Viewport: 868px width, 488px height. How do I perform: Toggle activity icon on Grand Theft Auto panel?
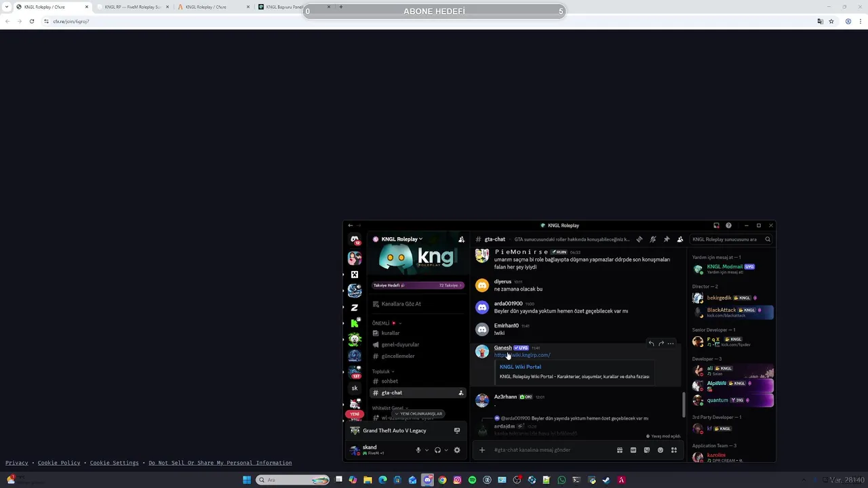coord(457,430)
